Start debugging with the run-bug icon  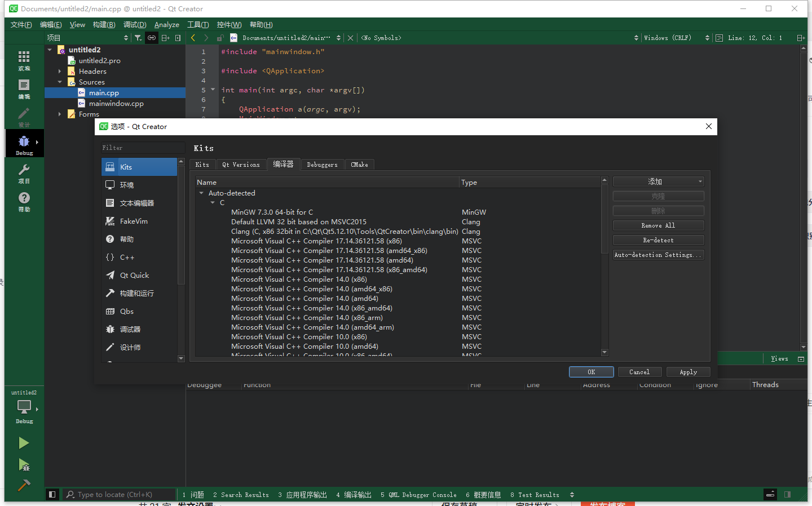(24, 465)
